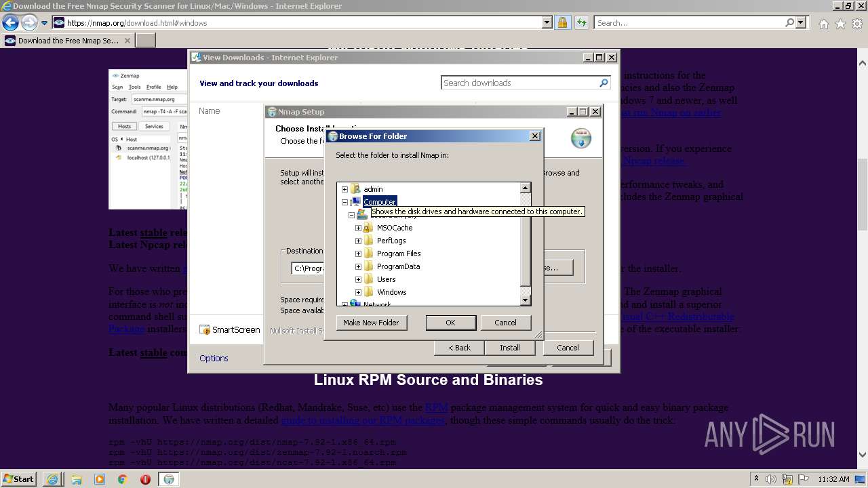The height and width of the screenshot is (488, 868).
Task: Click the IE Forward navigation arrow
Action: [x=29, y=22]
